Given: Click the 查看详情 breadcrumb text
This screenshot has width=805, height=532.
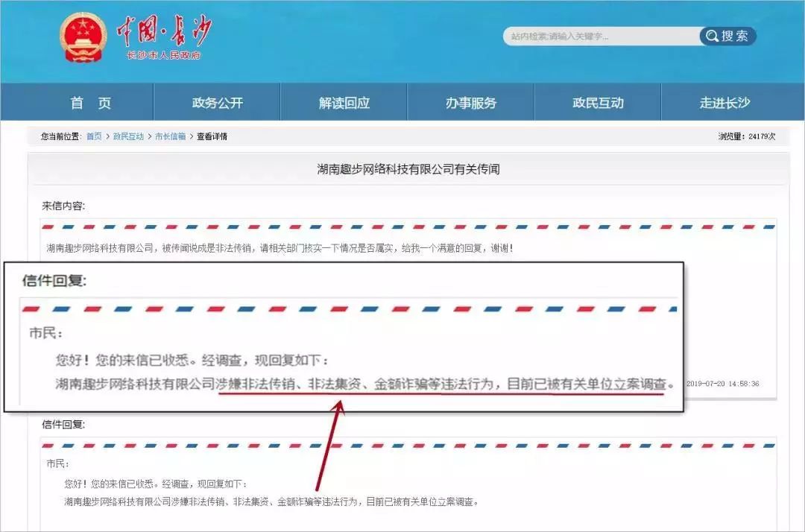Looking at the screenshot, I should tap(212, 136).
